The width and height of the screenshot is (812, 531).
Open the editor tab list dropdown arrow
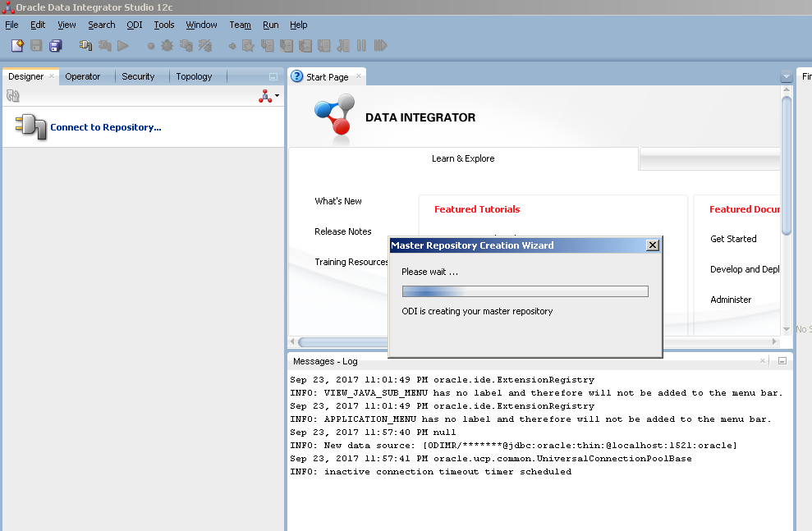click(x=786, y=76)
